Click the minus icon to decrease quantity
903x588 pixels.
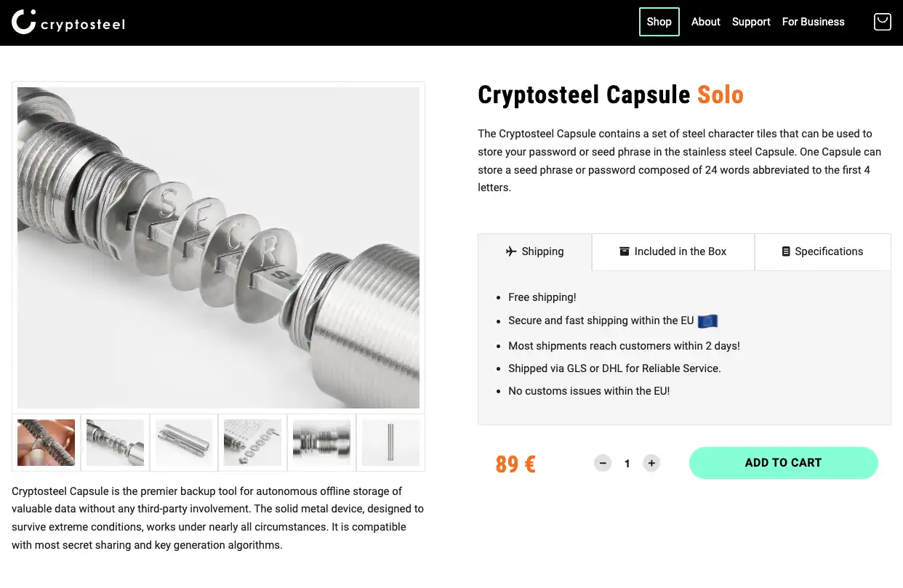point(603,463)
